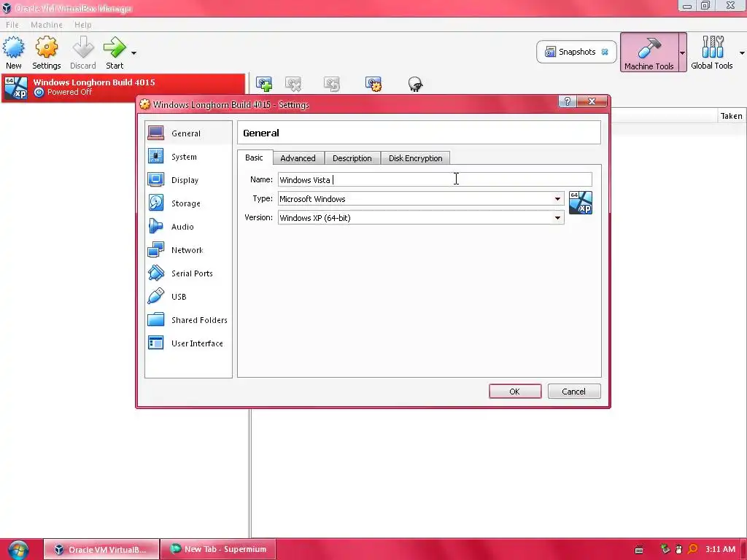Click the 3:11 AM taskbar clock
The image size is (747, 560).
coord(720,550)
